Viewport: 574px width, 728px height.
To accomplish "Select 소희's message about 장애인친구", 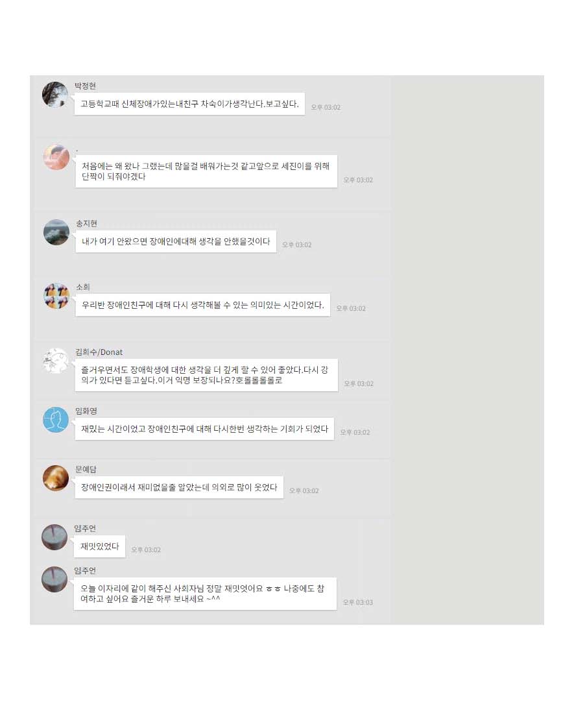I will click(203, 305).
